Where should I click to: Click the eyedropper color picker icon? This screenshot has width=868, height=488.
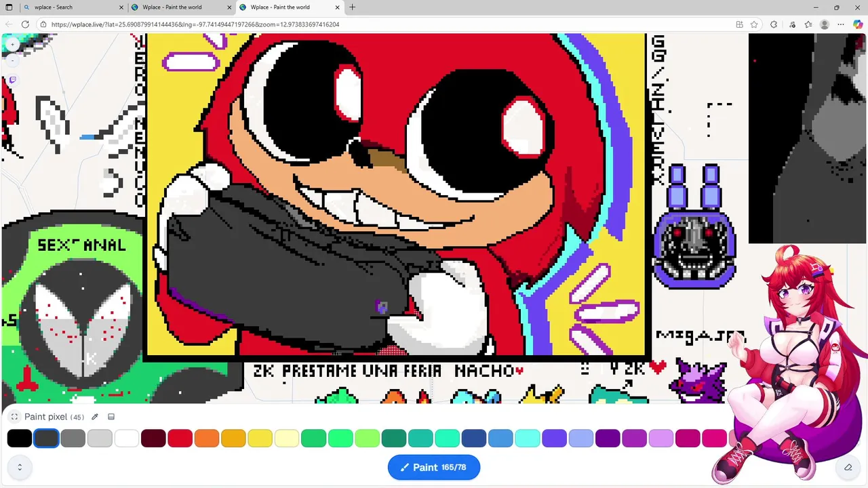click(95, 417)
